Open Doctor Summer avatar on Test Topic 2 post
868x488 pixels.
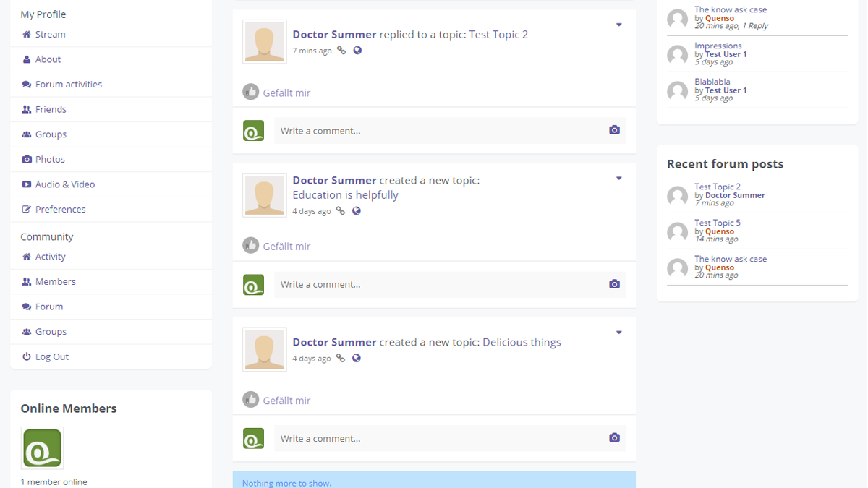[265, 42]
